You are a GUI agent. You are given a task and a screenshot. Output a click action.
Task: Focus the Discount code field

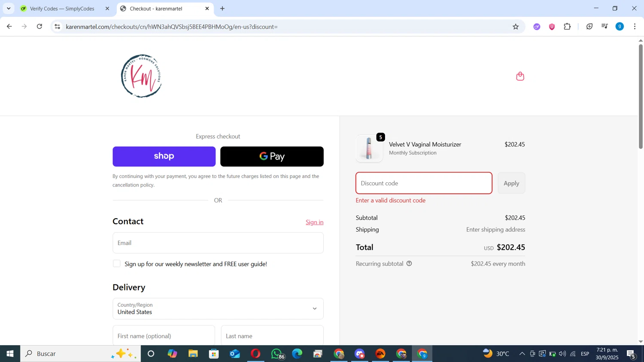(424, 183)
